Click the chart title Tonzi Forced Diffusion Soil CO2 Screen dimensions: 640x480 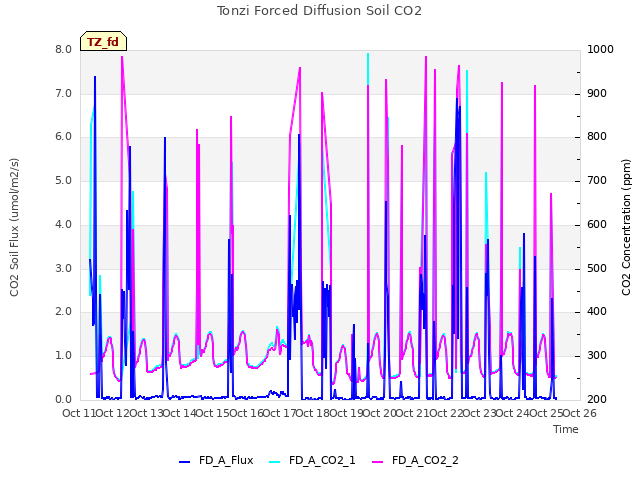click(x=319, y=11)
